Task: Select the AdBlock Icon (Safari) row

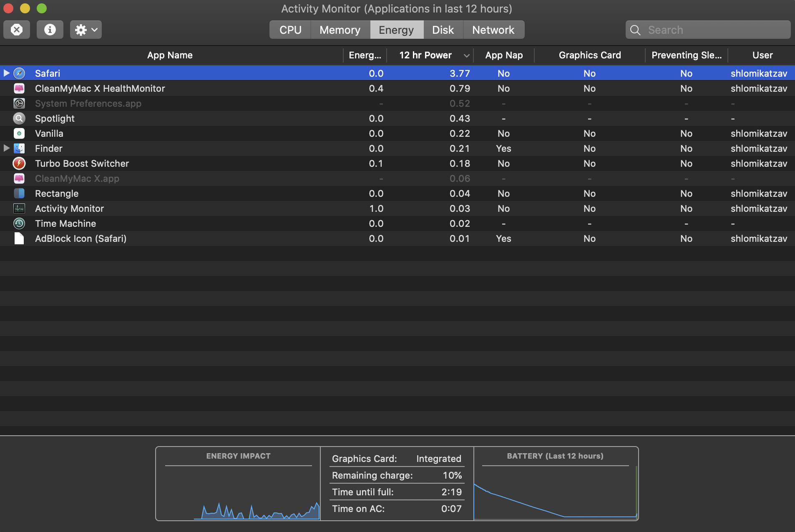Action: pyautogui.click(x=397, y=238)
